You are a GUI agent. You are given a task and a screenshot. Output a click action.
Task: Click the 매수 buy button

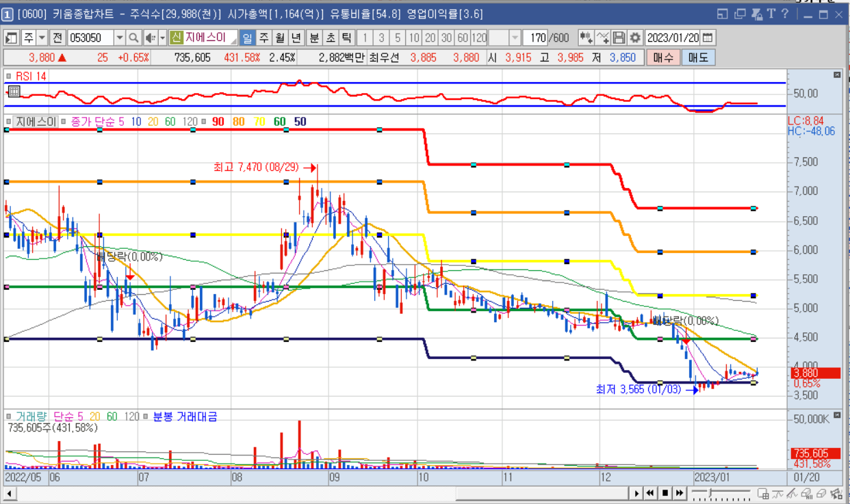coord(663,57)
